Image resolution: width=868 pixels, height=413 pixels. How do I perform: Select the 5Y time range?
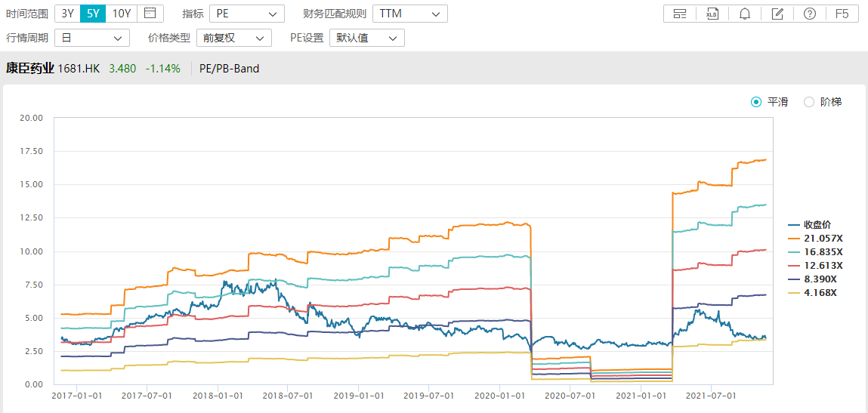(x=93, y=13)
